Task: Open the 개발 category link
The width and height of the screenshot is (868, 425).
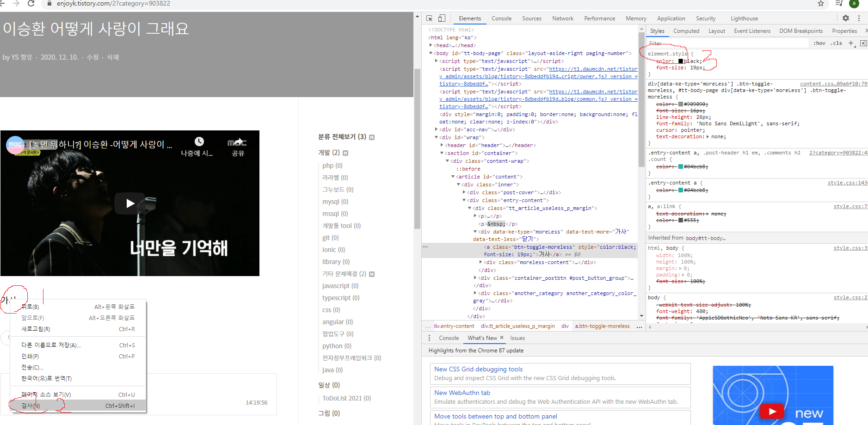Action: [329, 153]
